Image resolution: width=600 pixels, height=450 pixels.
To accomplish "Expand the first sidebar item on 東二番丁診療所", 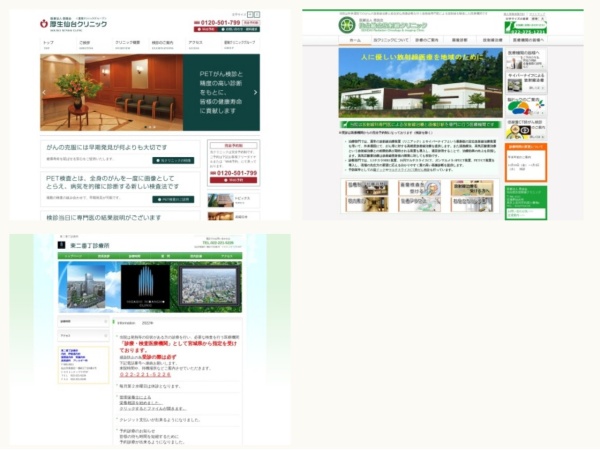I will (x=83, y=322).
